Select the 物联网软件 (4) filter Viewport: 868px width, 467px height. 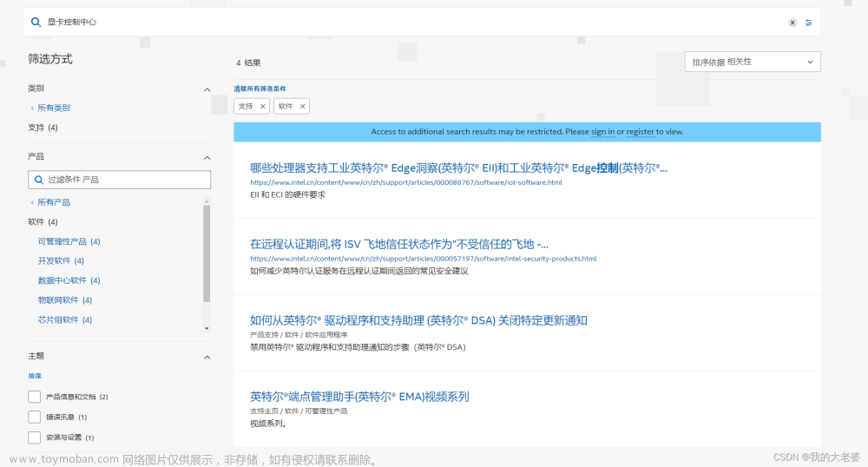65,300
